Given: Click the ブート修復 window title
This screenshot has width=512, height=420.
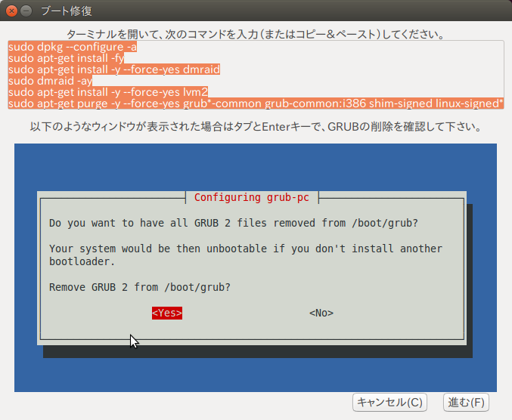Looking at the screenshot, I should point(67,11).
